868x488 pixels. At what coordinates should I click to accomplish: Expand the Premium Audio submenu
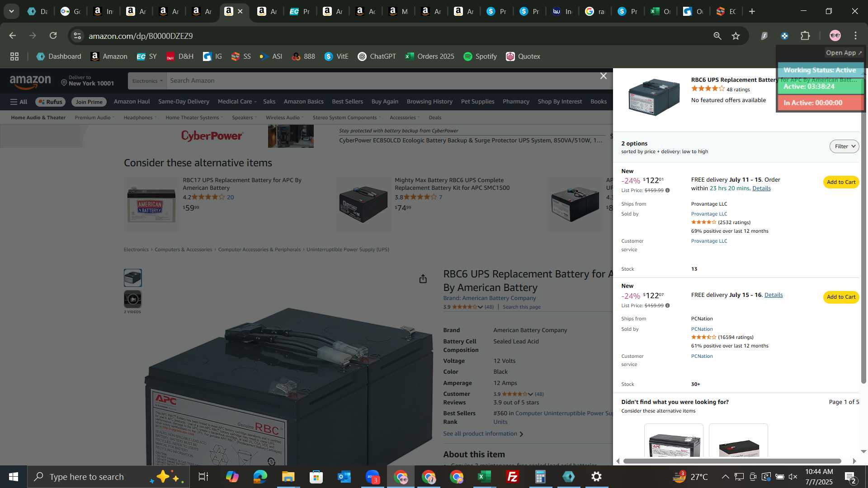[x=94, y=117]
